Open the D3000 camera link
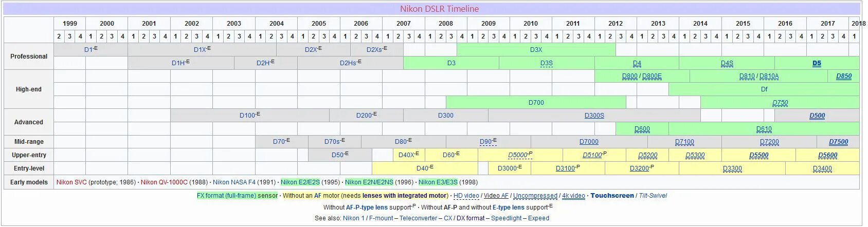 [507, 168]
